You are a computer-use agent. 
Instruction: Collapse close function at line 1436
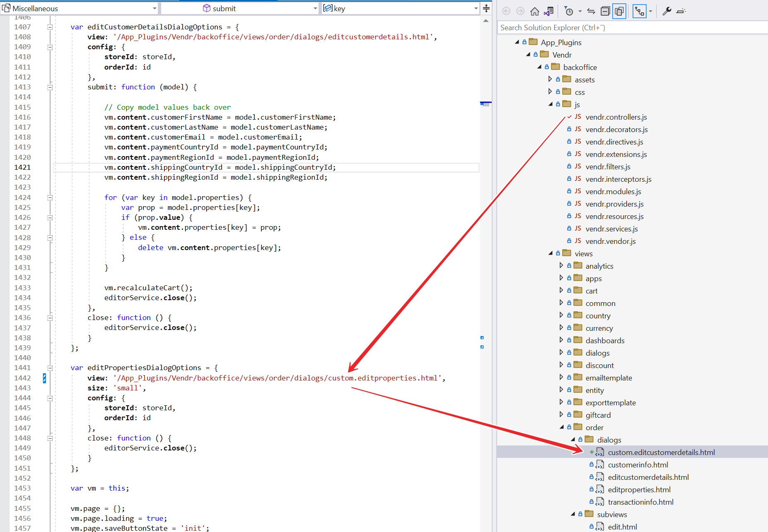point(50,318)
